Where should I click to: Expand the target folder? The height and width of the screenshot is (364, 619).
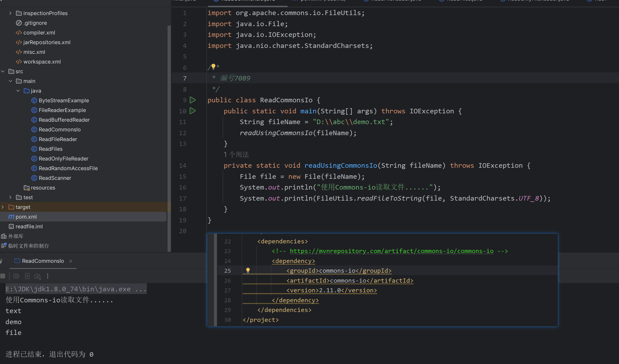click(3, 207)
